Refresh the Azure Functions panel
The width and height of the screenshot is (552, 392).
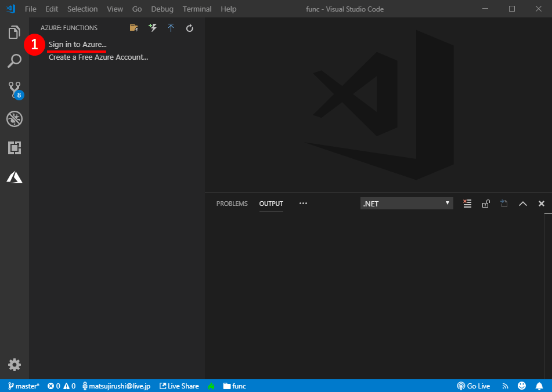[x=189, y=28]
